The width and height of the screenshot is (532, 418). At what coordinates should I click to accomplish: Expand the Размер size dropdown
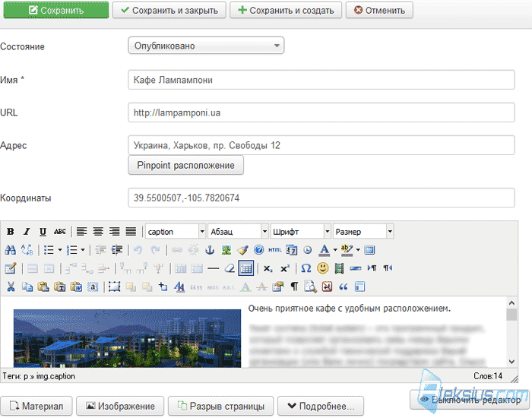coord(363,232)
